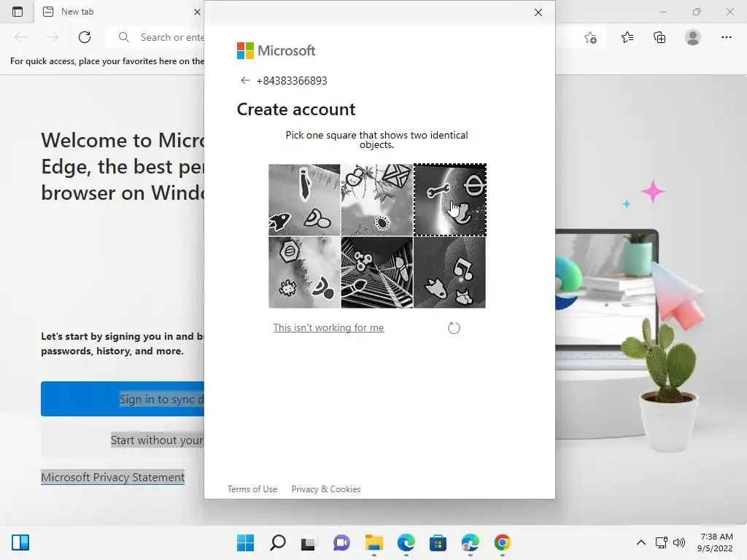Image resolution: width=747 pixels, height=560 pixels.
Task: Open the Chat app from the taskbar
Action: point(341,542)
